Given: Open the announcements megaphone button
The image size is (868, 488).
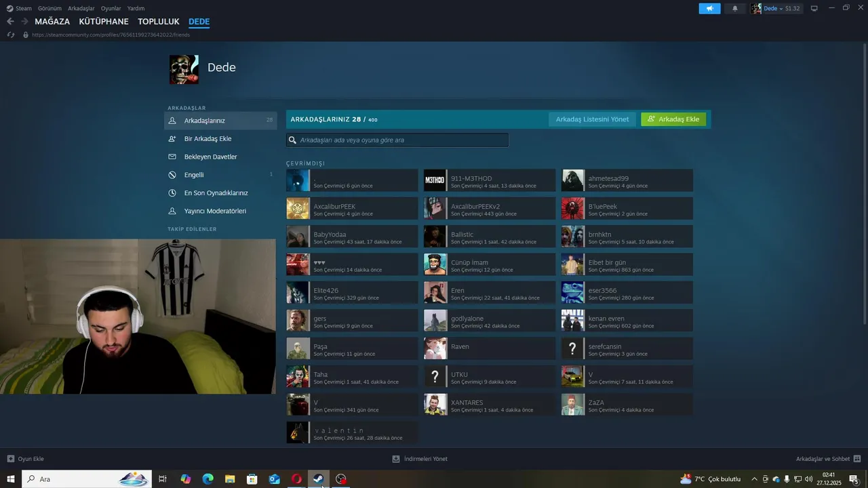Looking at the screenshot, I should pos(709,8).
